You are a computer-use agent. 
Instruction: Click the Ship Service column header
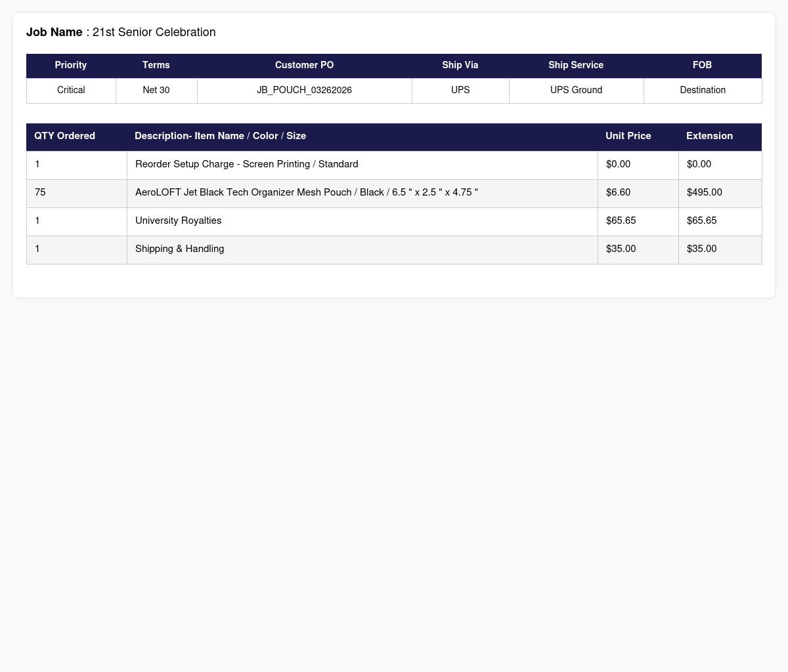tap(576, 66)
